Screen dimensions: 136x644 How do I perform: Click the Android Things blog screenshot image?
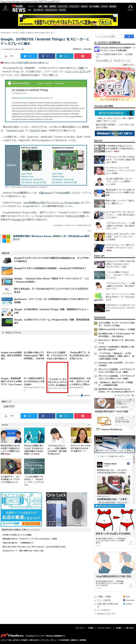click(x=46, y=101)
